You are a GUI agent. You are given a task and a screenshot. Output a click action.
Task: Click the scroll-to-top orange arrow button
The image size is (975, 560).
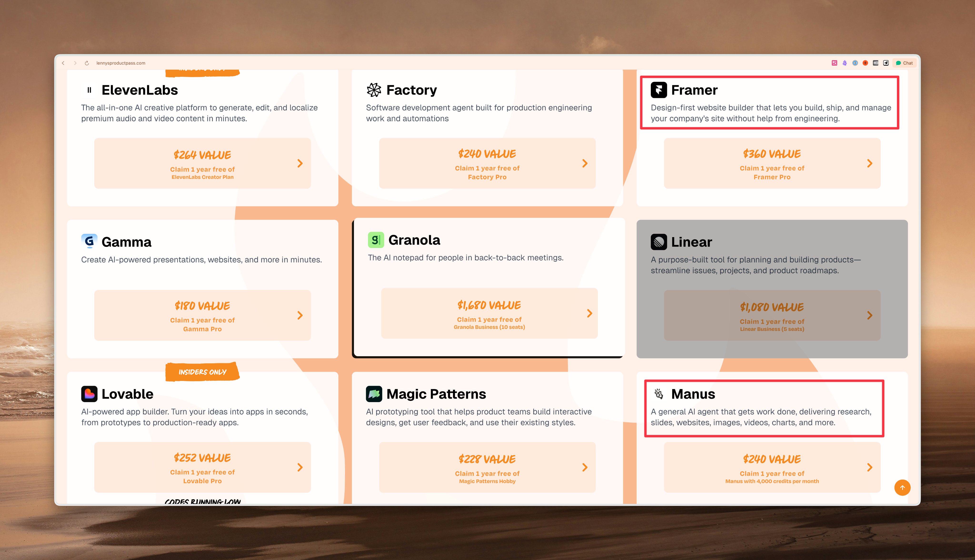click(x=902, y=488)
